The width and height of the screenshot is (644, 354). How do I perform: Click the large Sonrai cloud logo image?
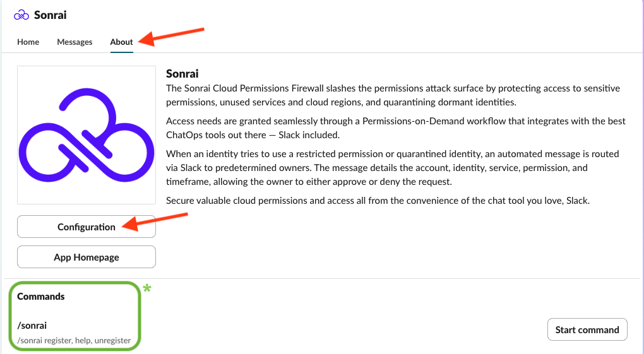point(86,135)
